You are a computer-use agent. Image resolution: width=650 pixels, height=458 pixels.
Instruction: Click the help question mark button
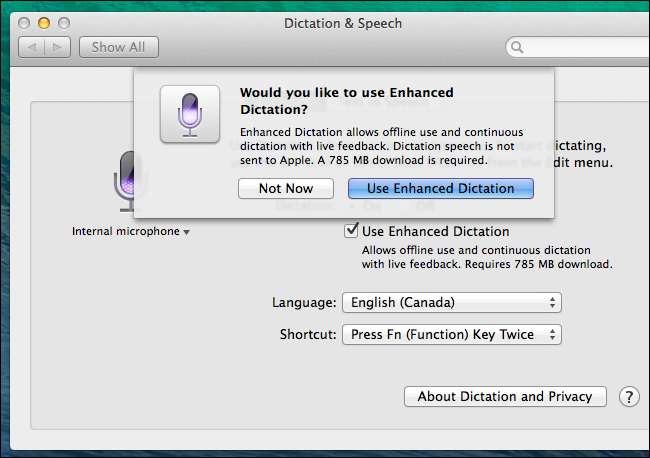(629, 397)
